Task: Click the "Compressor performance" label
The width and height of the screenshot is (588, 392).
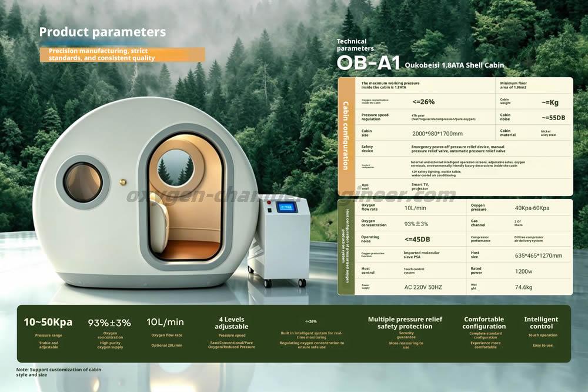Action: (x=480, y=239)
